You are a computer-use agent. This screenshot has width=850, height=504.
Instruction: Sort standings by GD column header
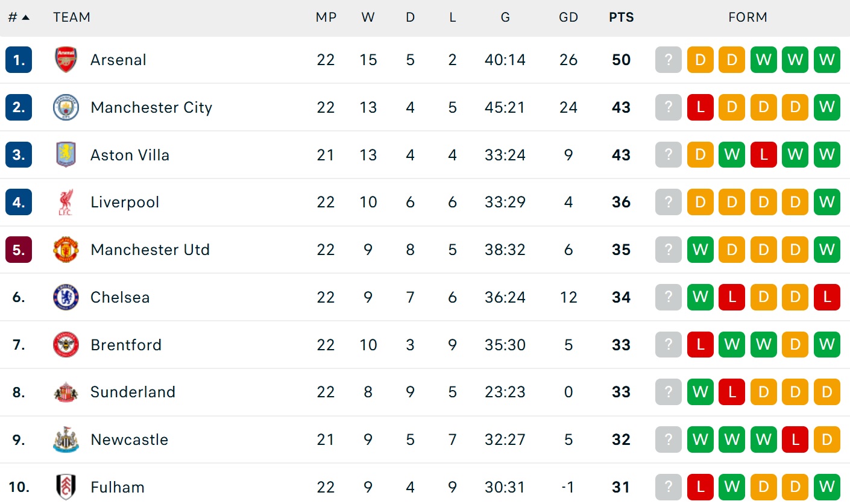[568, 17]
